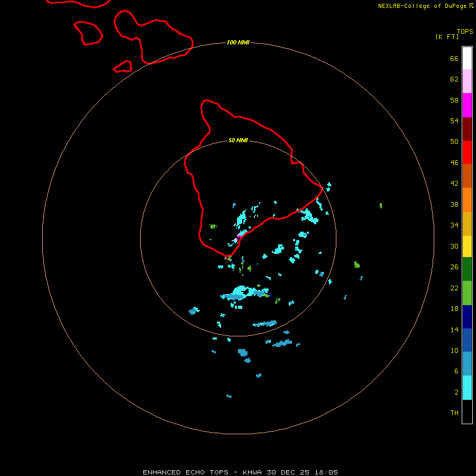Viewport: 476px width, 476px height.
Task: Click the gold 38 kft legend swatch
Action: pos(467,224)
